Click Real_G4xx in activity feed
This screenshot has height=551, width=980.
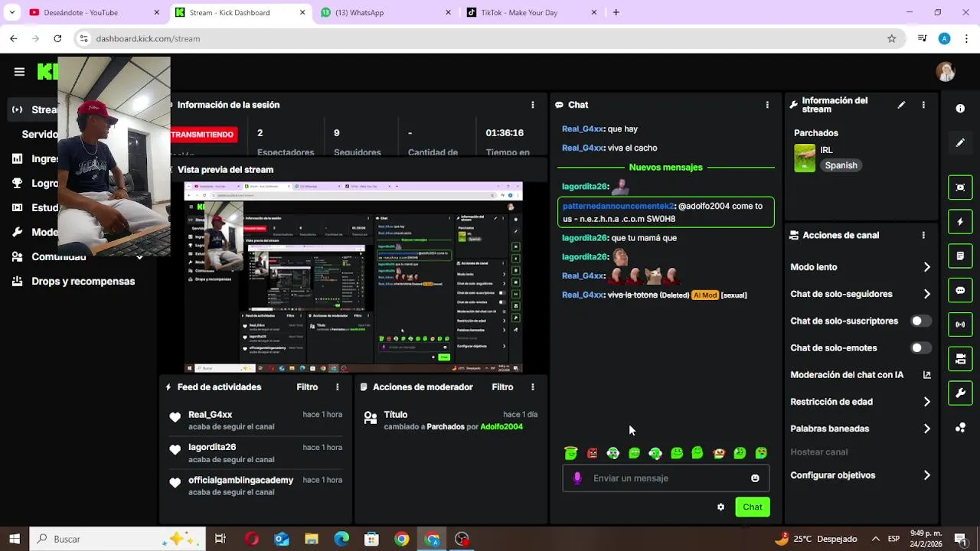pos(210,415)
